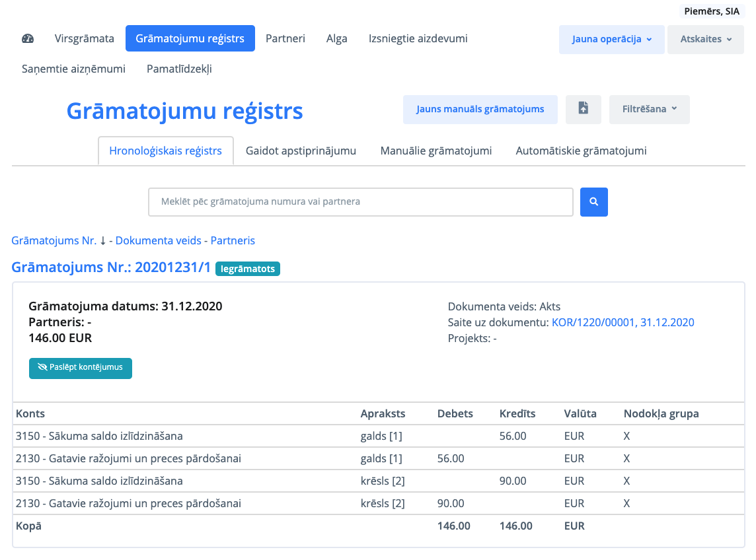Image resolution: width=756 pixels, height=560 pixels.
Task: Sort by Dokumenta veids link
Action: pos(159,240)
